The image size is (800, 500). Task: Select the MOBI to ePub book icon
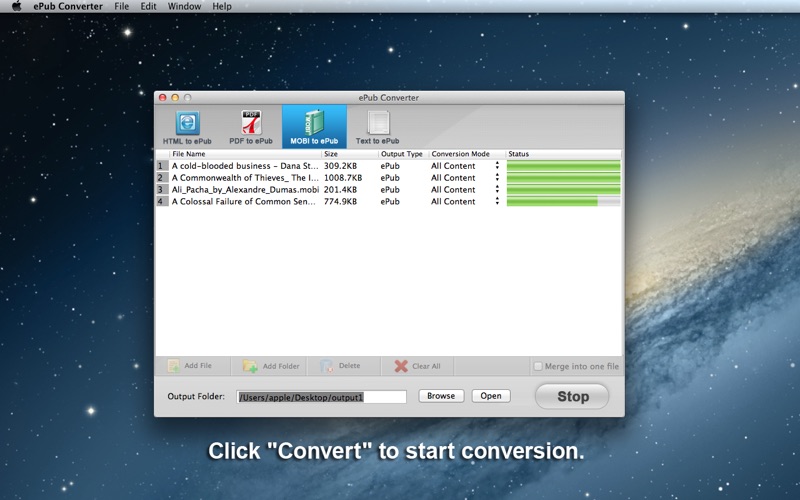pos(314,122)
